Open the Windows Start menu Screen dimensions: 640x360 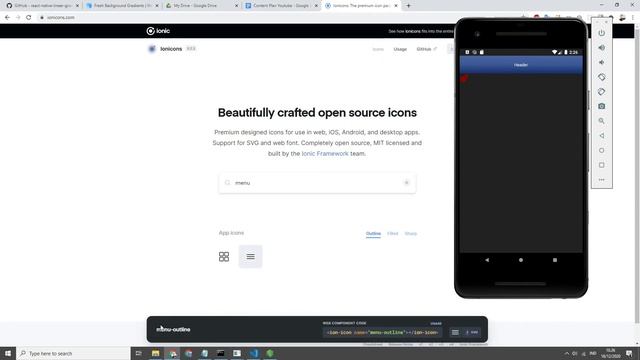pyautogui.click(x=8, y=353)
